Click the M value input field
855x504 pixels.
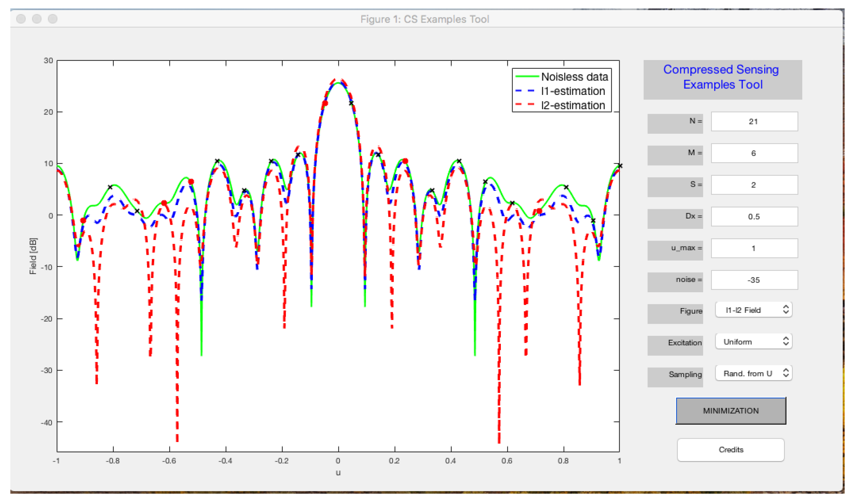754,153
